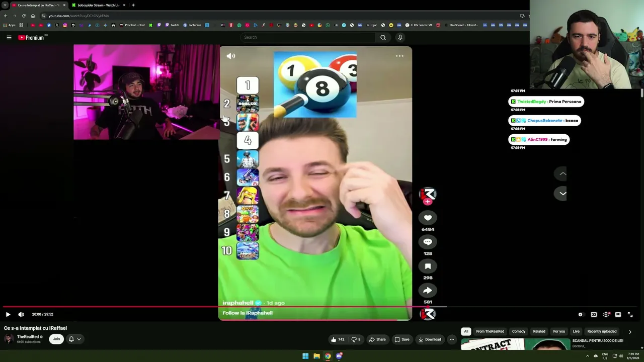Image resolution: width=644 pixels, height=362 pixels.
Task: Open Windows Start menu
Action: point(305,356)
